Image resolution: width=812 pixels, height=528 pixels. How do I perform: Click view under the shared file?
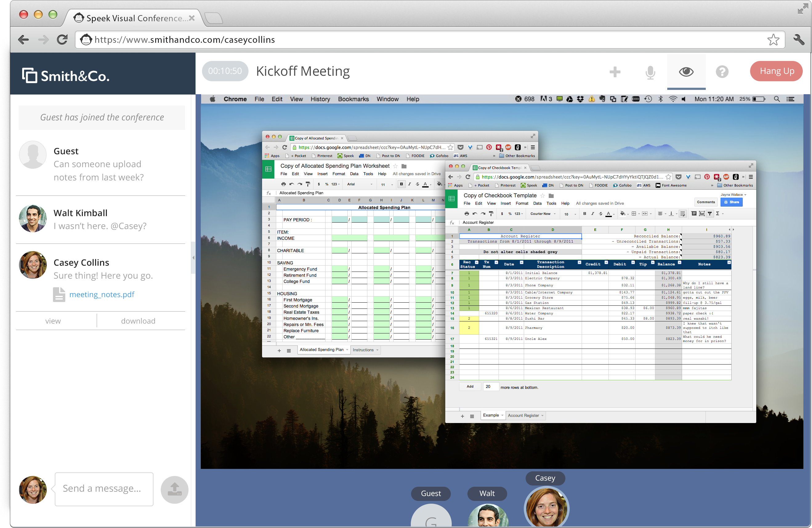[53, 321]
